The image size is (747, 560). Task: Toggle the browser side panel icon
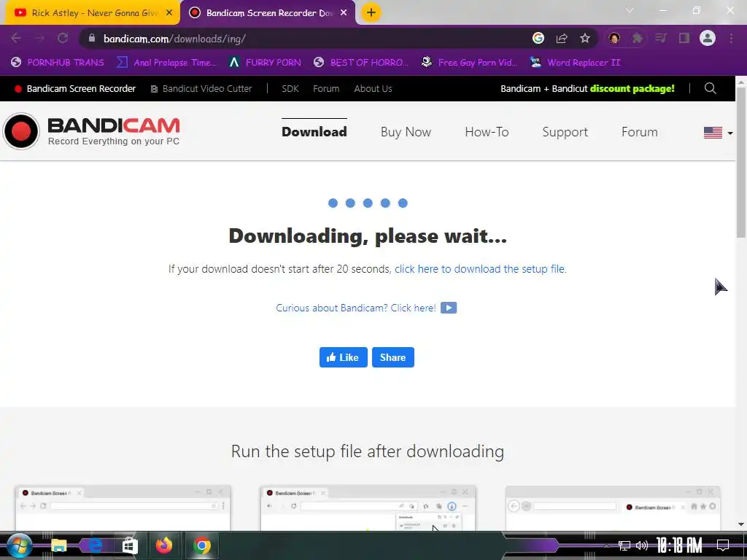[684, 38]
